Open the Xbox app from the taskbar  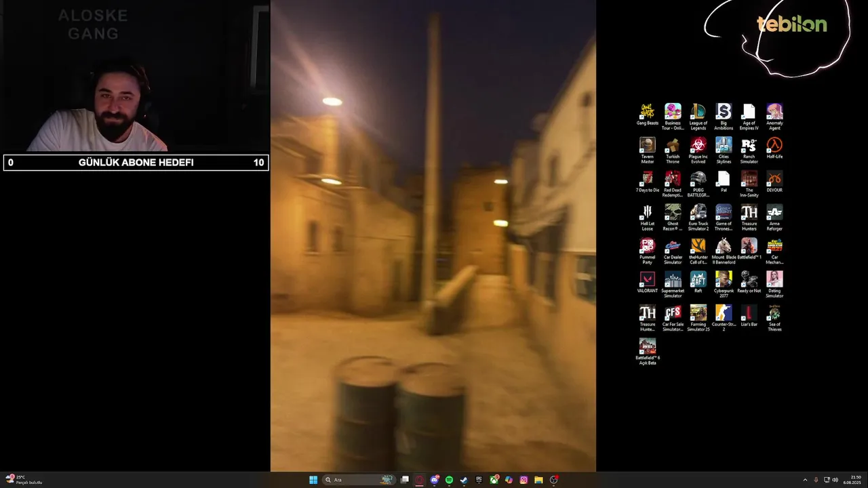tap(494, 480)
